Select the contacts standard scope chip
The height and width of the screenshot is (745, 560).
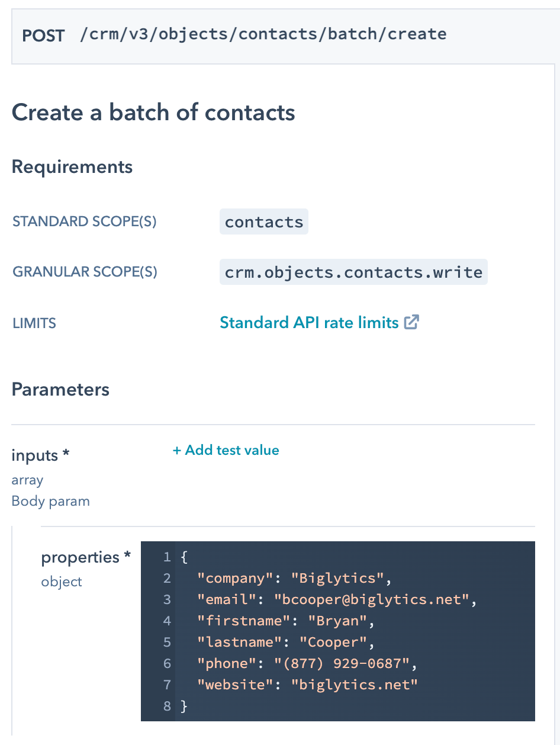point(263,221)
